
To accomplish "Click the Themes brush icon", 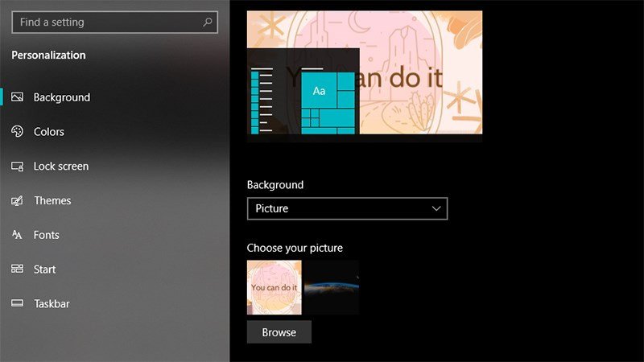I will point(17,201).
